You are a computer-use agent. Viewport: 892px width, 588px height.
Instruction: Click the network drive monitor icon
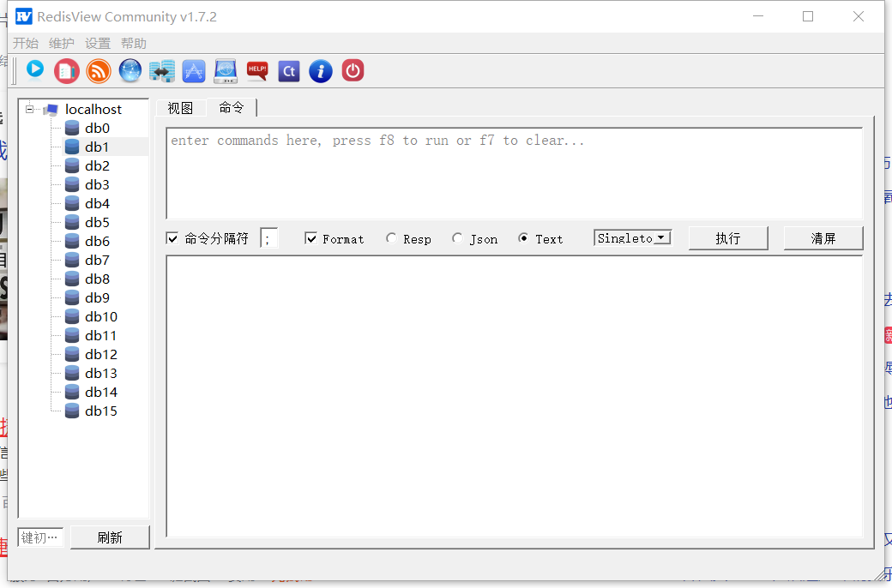coord(226,71)
